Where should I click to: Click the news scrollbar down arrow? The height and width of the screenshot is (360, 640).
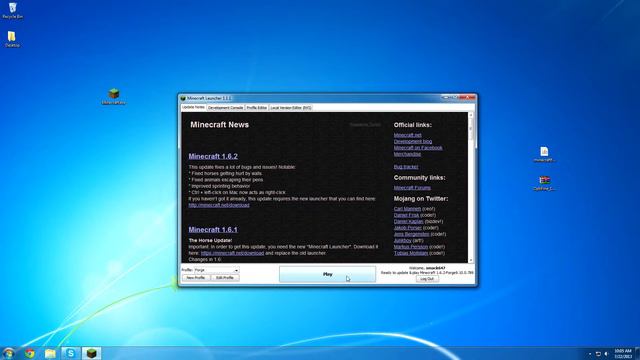[471, 260]
